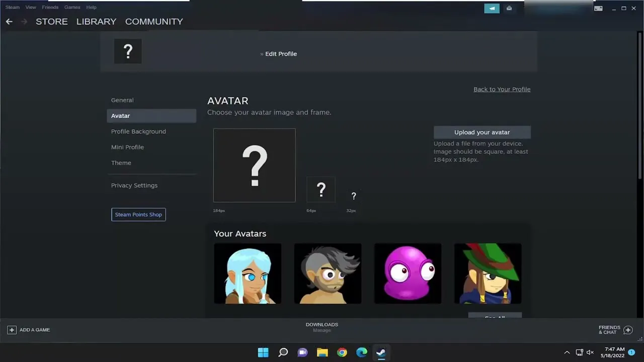Open the Help menu

(x=91, y=8)
